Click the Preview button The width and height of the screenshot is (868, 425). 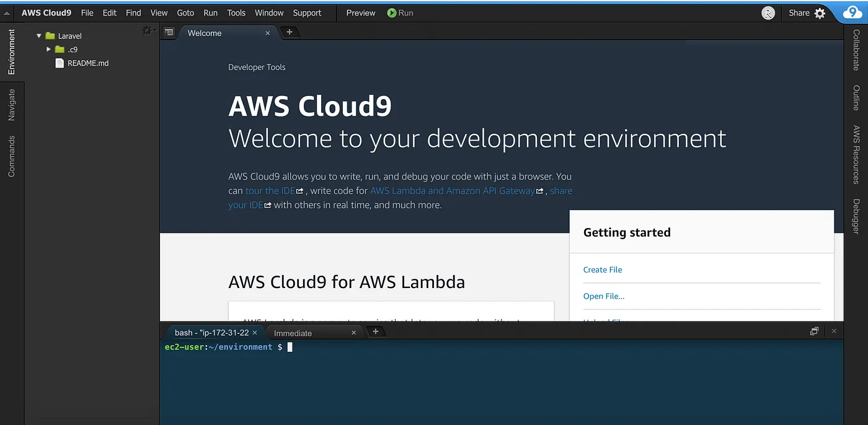(361, 13)
